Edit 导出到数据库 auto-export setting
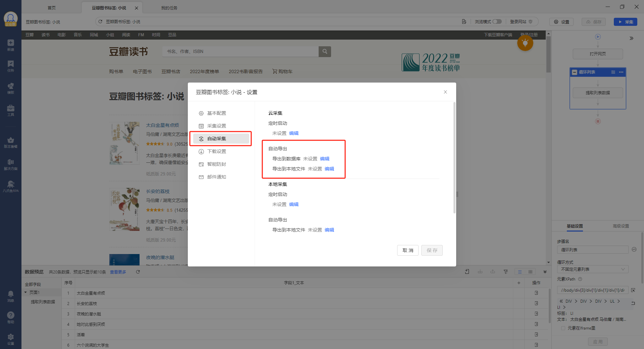Viewport: 644px width, 349px height. click(x=325, y=159)
